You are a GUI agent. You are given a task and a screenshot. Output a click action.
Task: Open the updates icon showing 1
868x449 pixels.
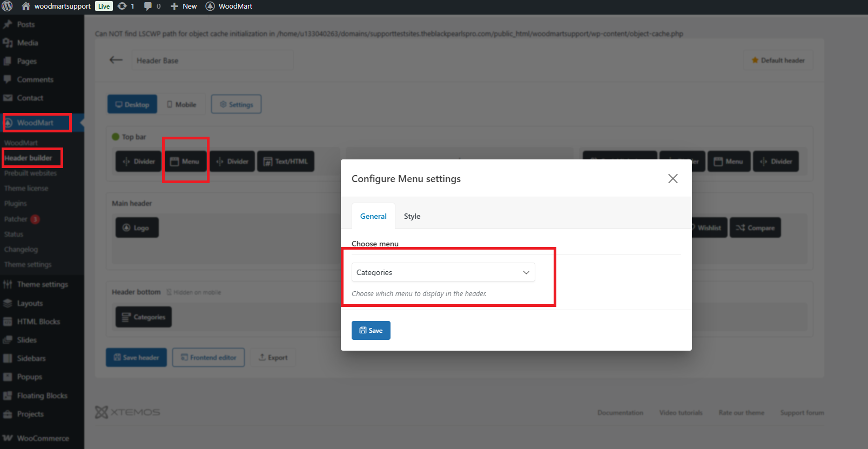tap(126, 6)
